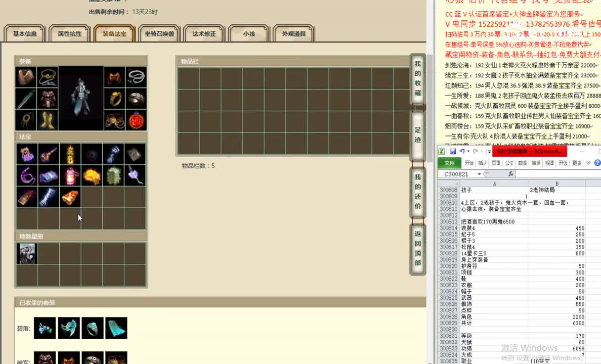Click Excel column B header
Viewport: 601px width, 364px height.
[557, 184]
